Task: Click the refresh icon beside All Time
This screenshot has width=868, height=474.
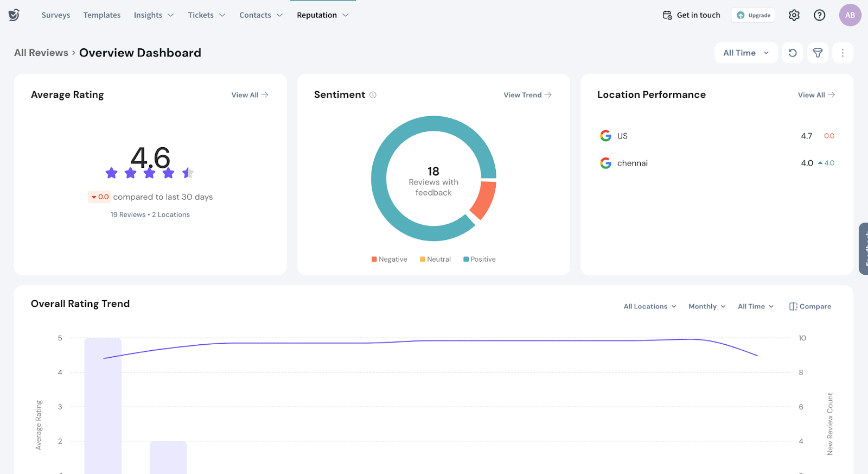Action: tap(792, 53)
